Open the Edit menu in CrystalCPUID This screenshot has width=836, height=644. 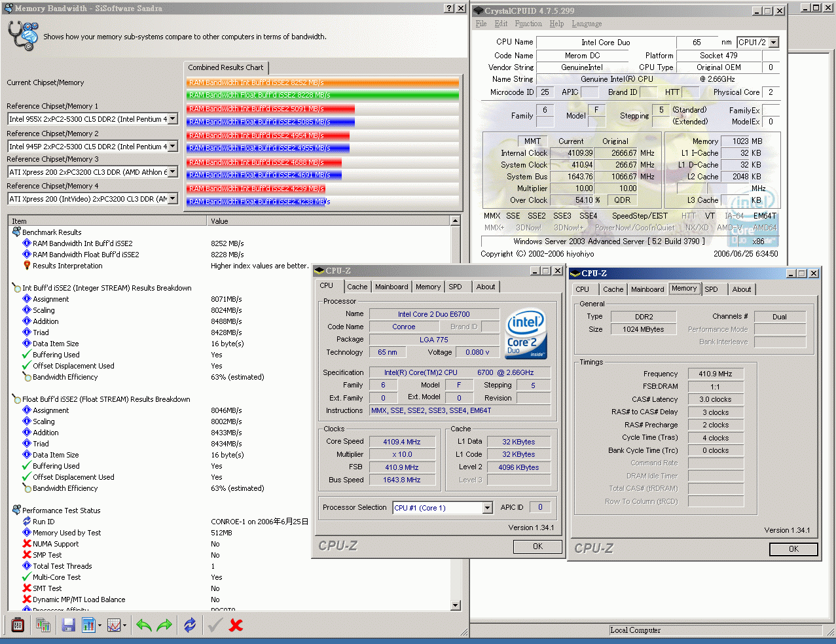coord(501,24)
